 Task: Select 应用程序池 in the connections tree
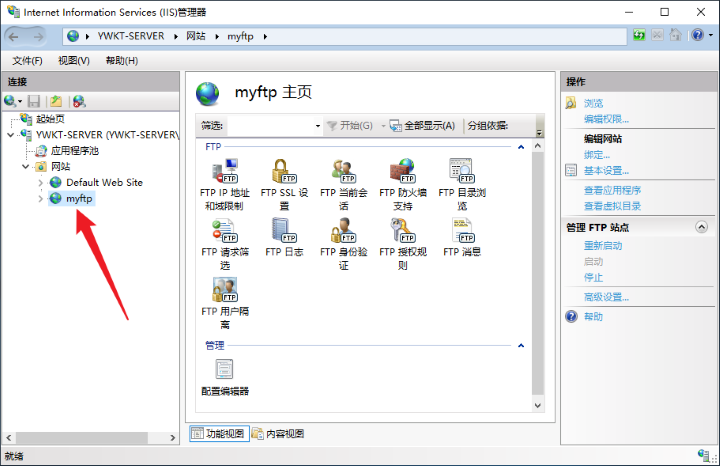tap(74, 151)
